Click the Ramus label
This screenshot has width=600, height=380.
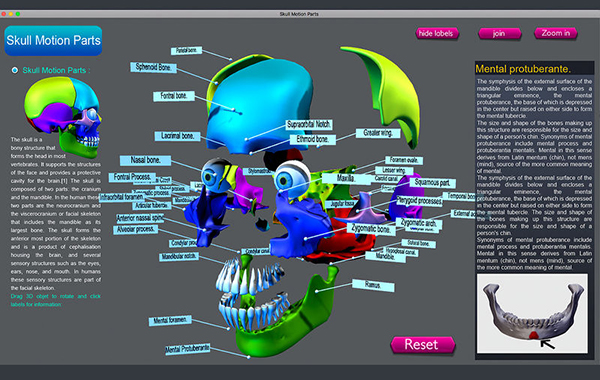tap(373, 285)
